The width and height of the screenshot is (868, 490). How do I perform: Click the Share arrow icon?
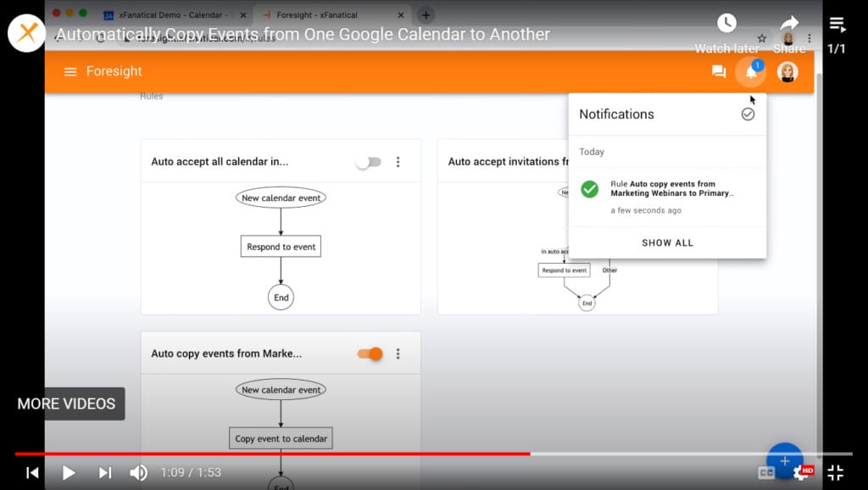coord(787,23)
